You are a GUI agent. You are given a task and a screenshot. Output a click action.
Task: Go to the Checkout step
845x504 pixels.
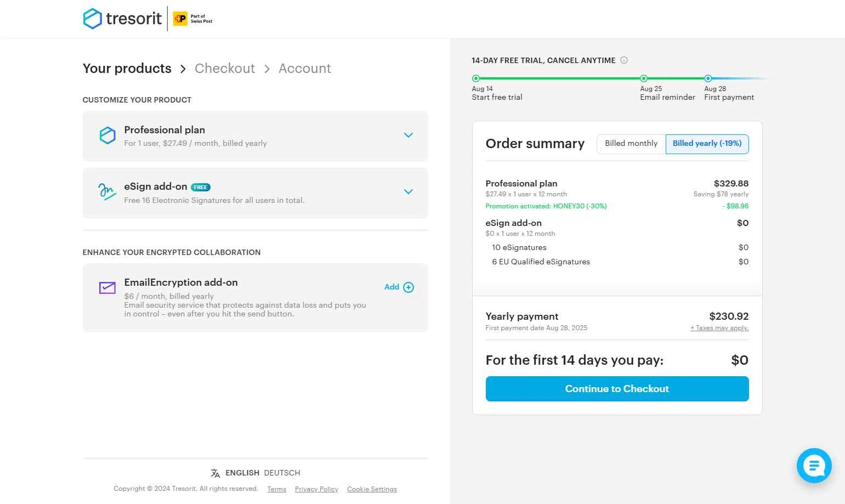tap(225, 69)
